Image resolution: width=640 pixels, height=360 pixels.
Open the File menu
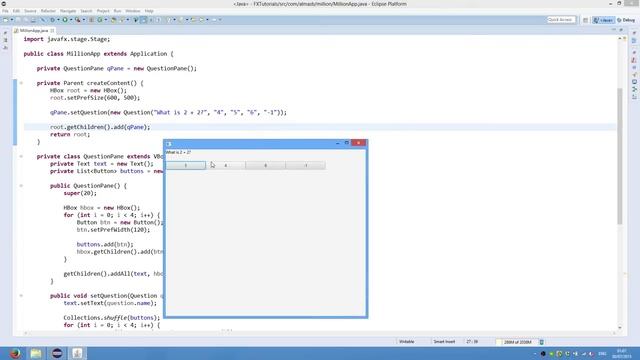pos(5,11)
